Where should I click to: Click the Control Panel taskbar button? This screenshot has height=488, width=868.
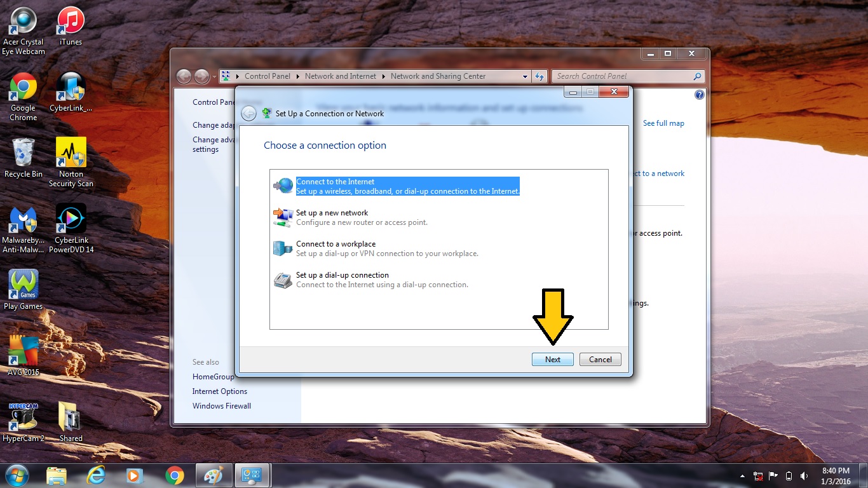[252, 475]
